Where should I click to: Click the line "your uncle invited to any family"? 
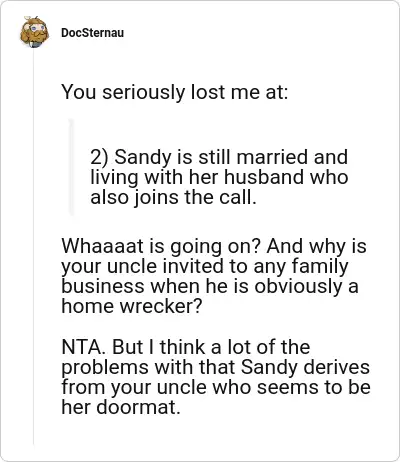tap(205, 266)
